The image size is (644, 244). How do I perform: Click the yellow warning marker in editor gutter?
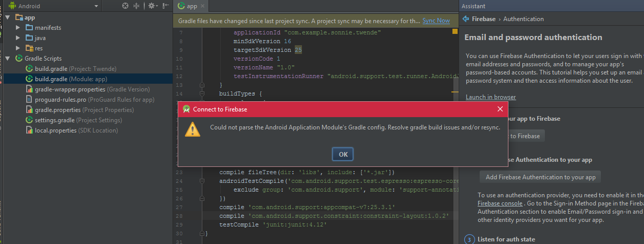tap(455, 32)
